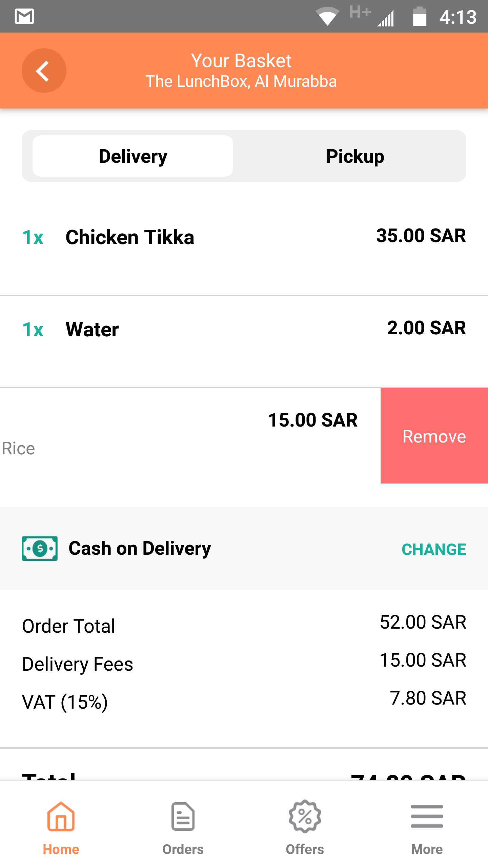Screen dimensions: 488x868
Task: Tap the Cash on Delivery label
Action: (140, 548)
